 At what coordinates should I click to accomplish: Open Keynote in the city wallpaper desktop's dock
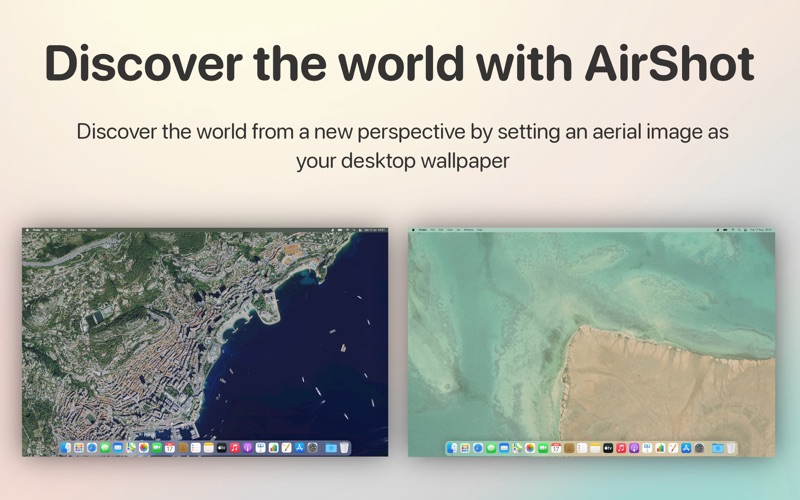coord(261,447)
